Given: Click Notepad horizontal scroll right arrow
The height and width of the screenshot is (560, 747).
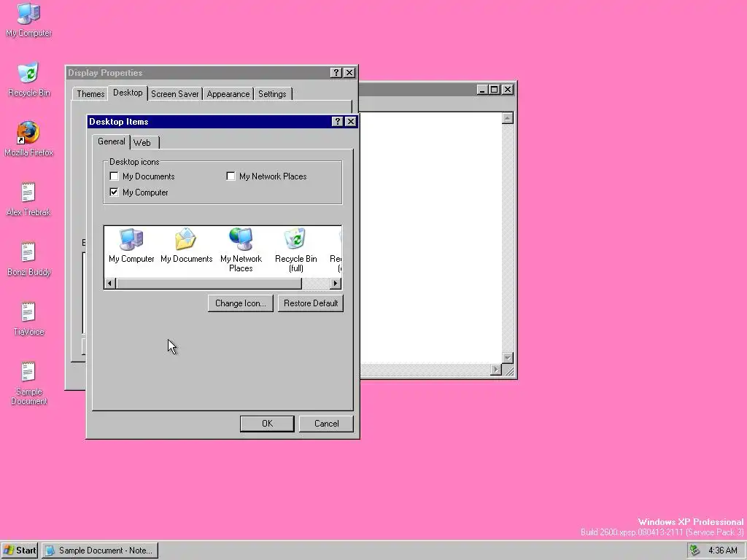Looking at the screenshot, I should coord(496,370).
